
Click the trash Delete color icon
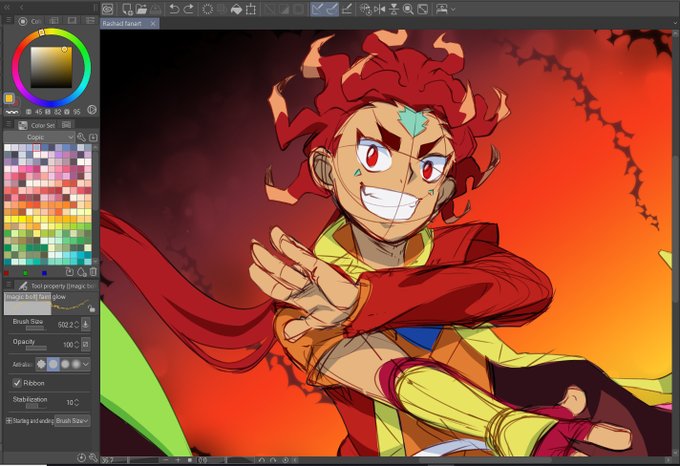tap(93, 272)
